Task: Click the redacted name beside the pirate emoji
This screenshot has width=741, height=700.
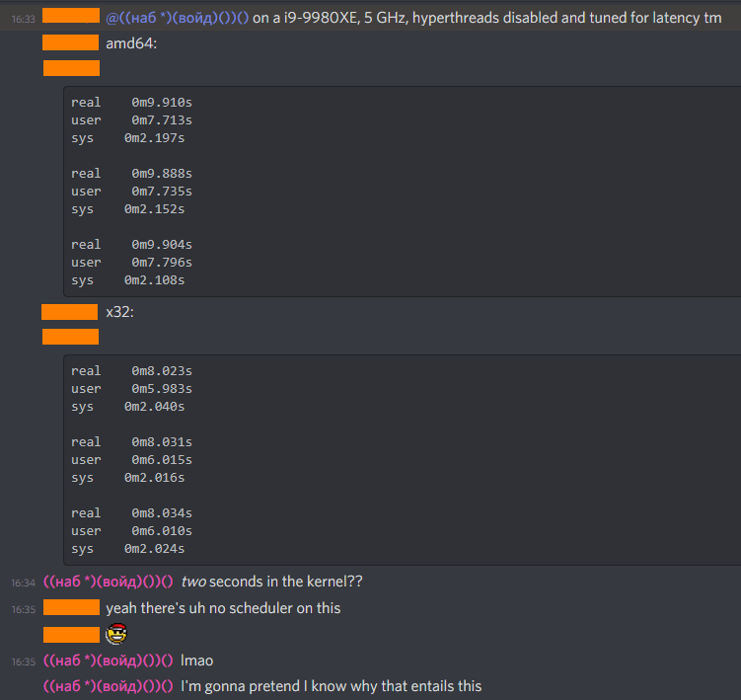Action: tap(72, 634)
